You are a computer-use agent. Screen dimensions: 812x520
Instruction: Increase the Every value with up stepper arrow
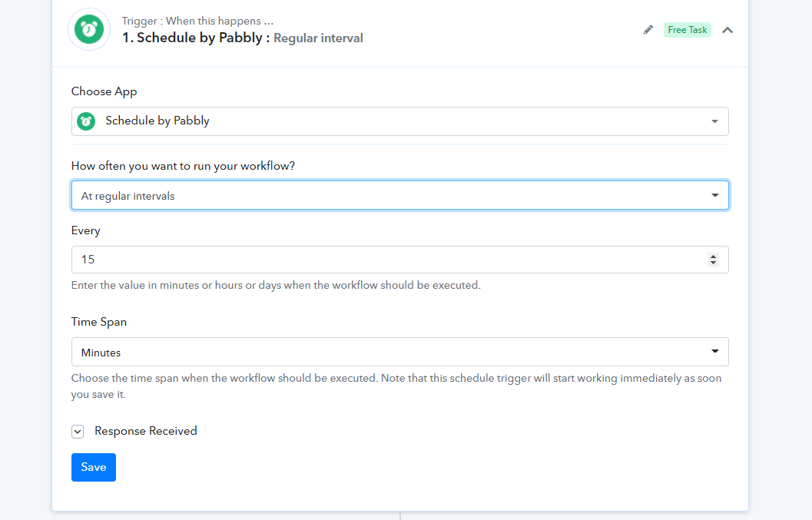pyautogui.click(x=713, y=257)
